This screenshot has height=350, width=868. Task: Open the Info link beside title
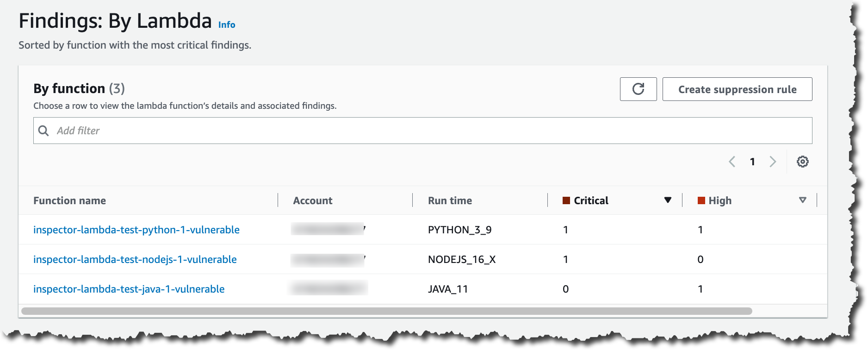(x=227, y=25)
